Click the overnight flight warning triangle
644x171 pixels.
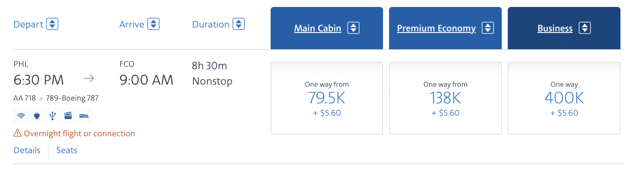(x=18, y=133)
